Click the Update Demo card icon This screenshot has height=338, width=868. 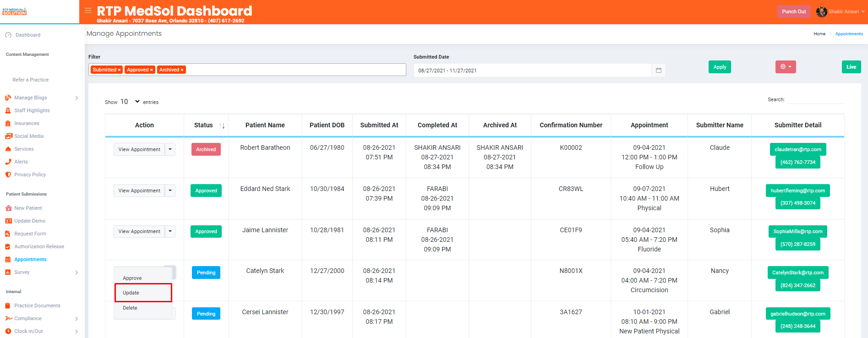8,221
